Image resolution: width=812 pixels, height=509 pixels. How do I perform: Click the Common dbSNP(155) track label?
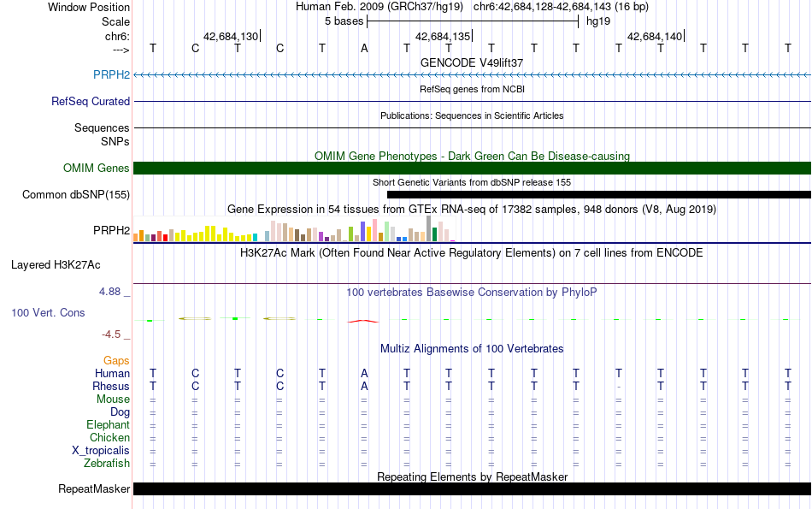pyautogui.click(x=76, y=194)
